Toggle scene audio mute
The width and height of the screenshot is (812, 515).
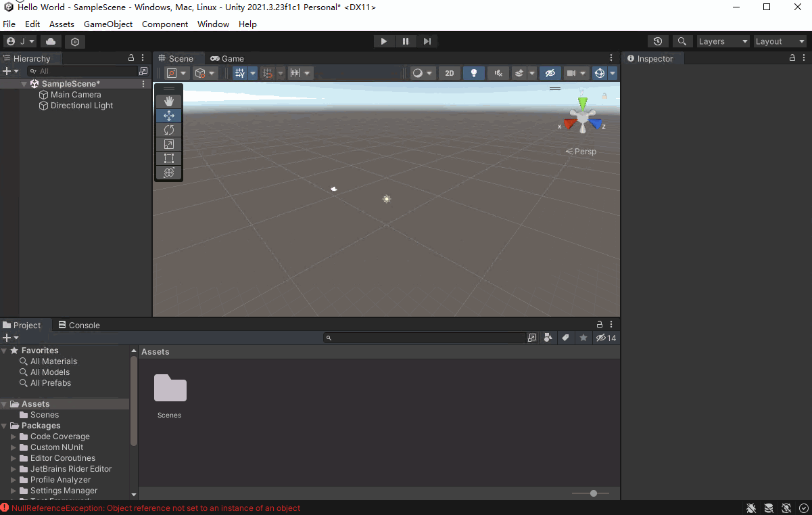(498, 73)
